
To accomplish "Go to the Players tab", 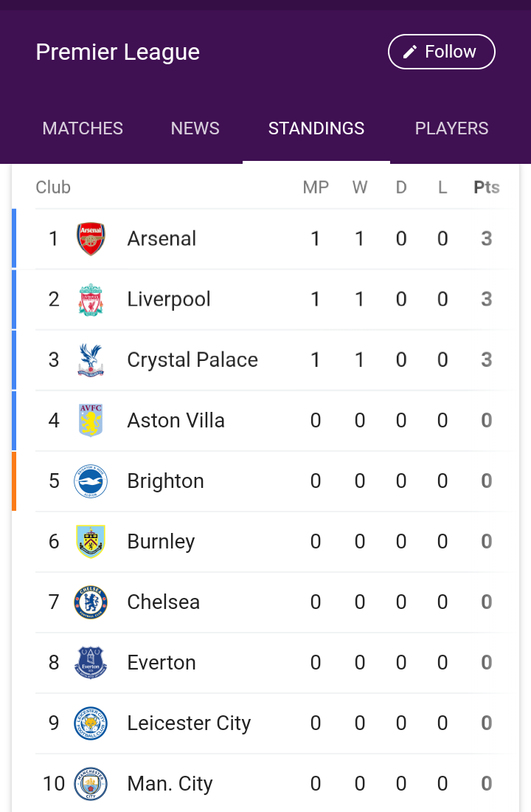I will click(451, 128).
